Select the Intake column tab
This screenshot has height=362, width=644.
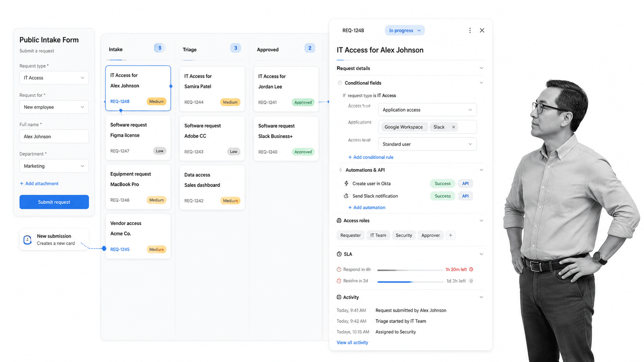pyautogui.click(x=116, y=49)
